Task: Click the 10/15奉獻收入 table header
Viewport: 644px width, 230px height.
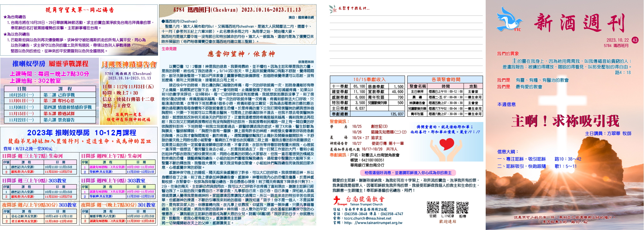Action: [x=367, y=80]
